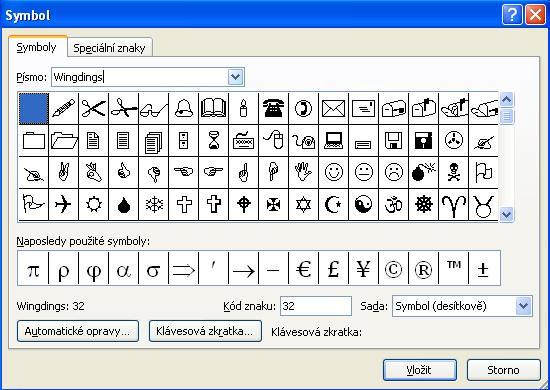Click the Kód znaku input field
Viewport: 550px width, 390px height.
[316, 306]
